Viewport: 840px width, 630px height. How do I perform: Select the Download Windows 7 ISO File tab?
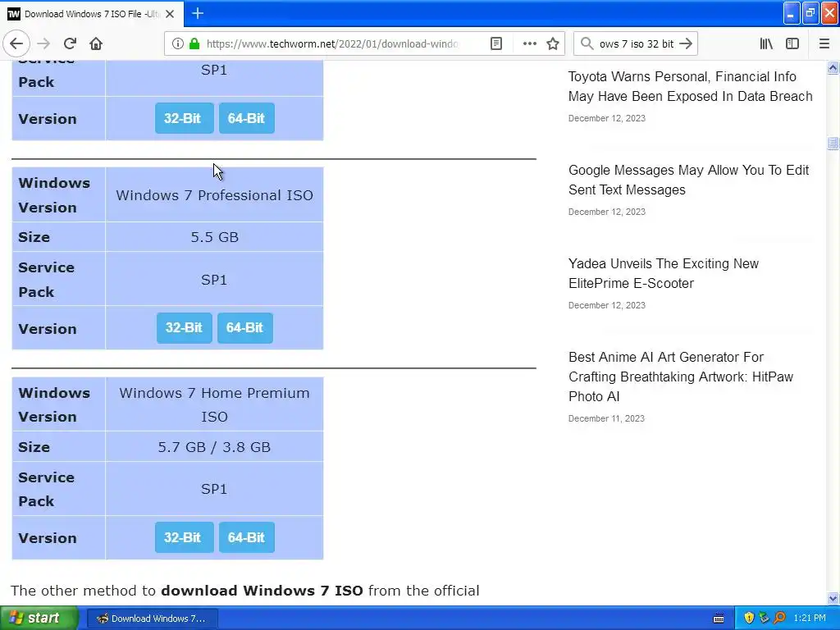[x=92, y=14]
